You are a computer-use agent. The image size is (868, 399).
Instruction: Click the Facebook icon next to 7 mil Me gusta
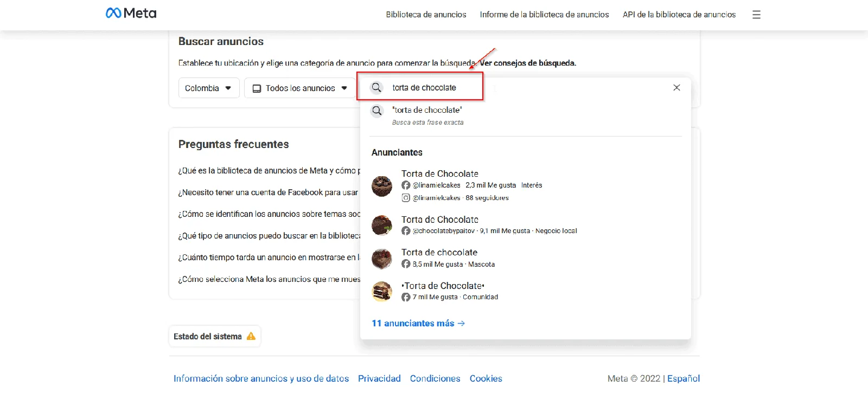click(x=406, y=297)
